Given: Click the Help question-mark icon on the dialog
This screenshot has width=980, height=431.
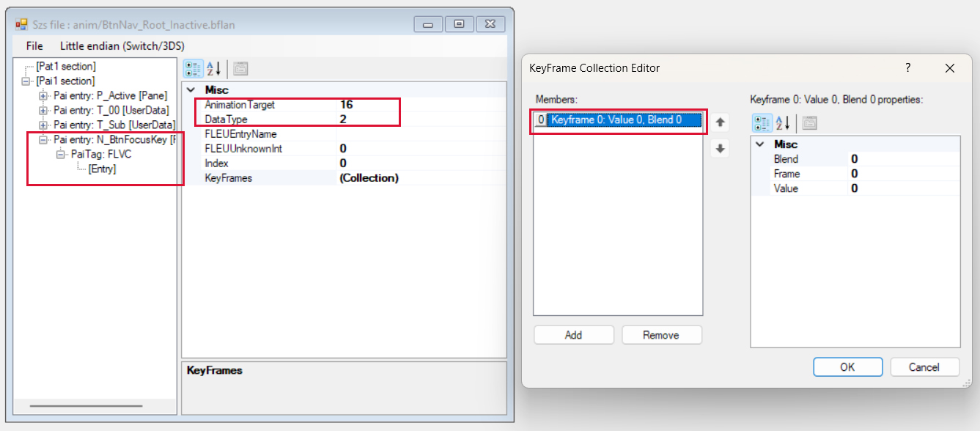Looking at the screenshot, I should pos(907,67).
